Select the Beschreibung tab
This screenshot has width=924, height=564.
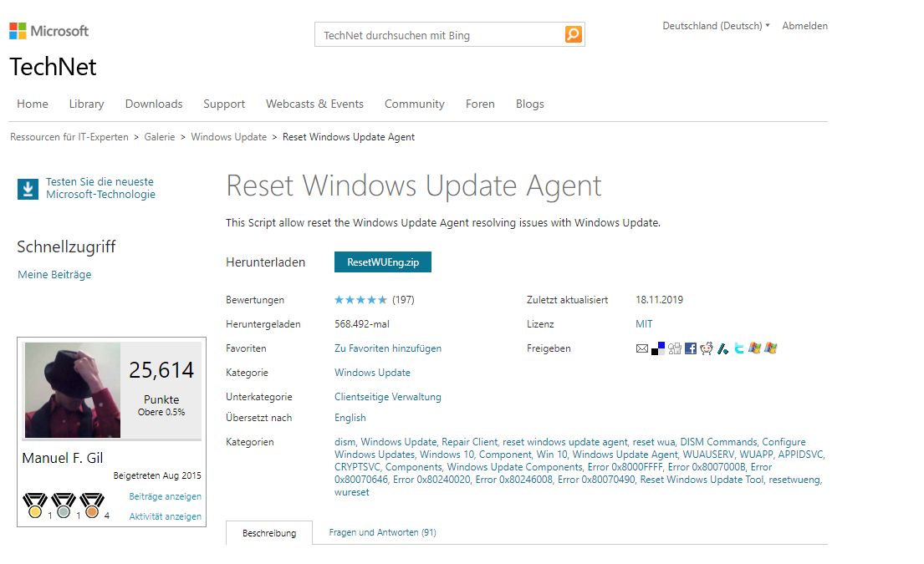pyautogui.click(x=269, y=533)
